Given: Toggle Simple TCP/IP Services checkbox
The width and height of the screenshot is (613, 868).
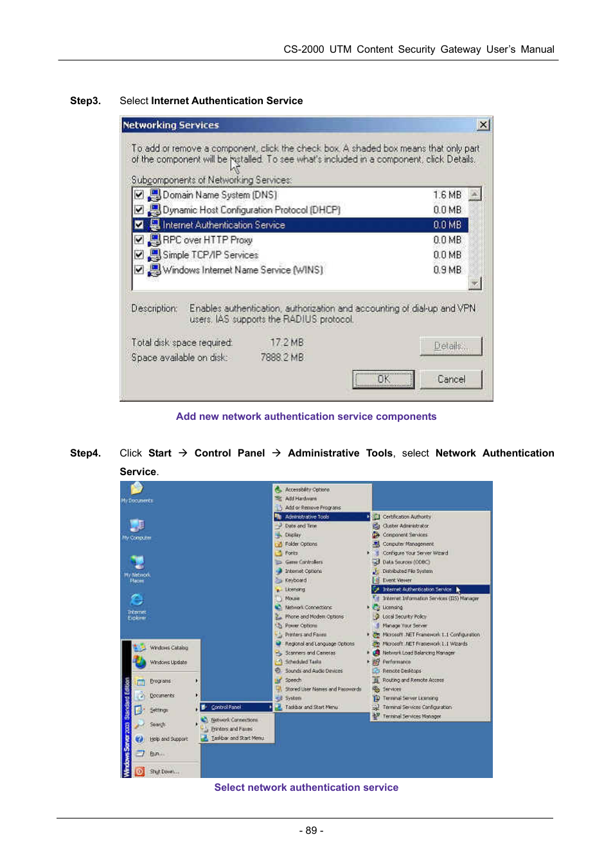Looking at the screenshot, I should (139, 255).
